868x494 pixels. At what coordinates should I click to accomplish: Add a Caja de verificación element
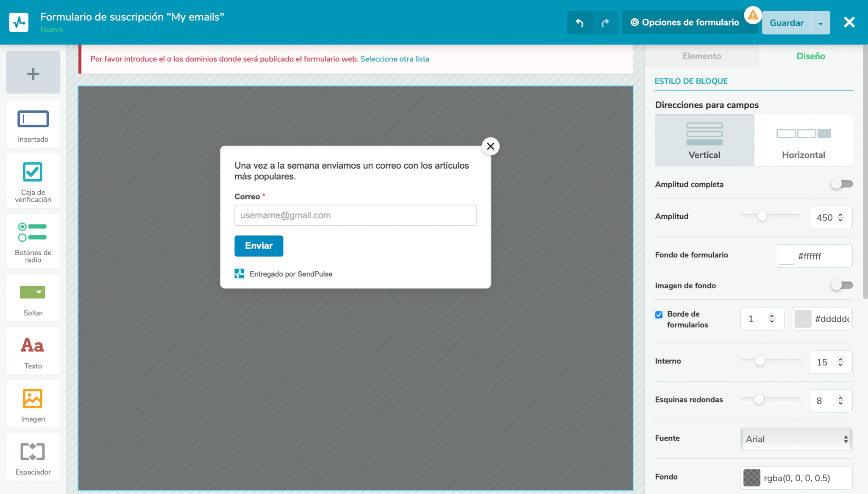[x=33, y=181]
